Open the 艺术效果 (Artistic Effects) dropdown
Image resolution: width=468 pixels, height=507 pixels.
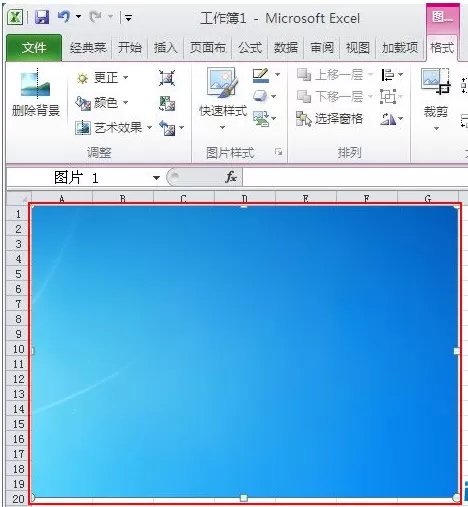(x=113, y=127)
